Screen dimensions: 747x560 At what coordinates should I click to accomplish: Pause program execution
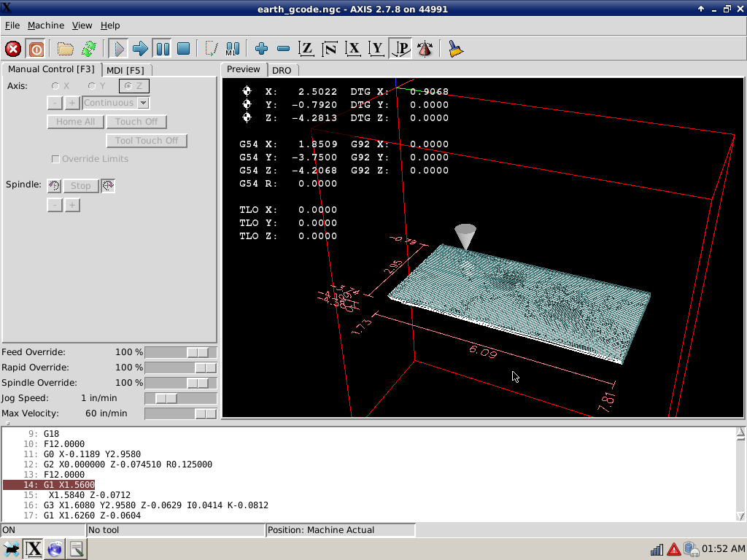pos(163,49)
